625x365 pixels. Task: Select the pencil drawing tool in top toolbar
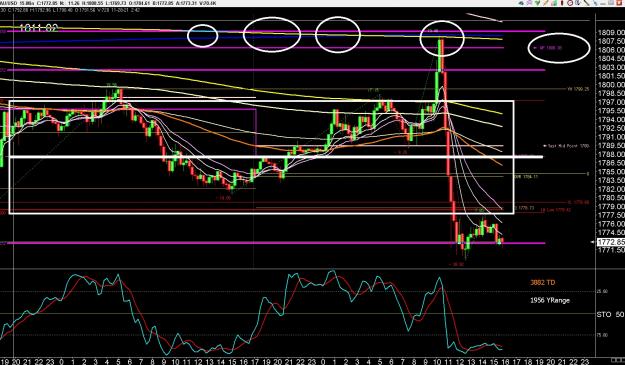545,3
